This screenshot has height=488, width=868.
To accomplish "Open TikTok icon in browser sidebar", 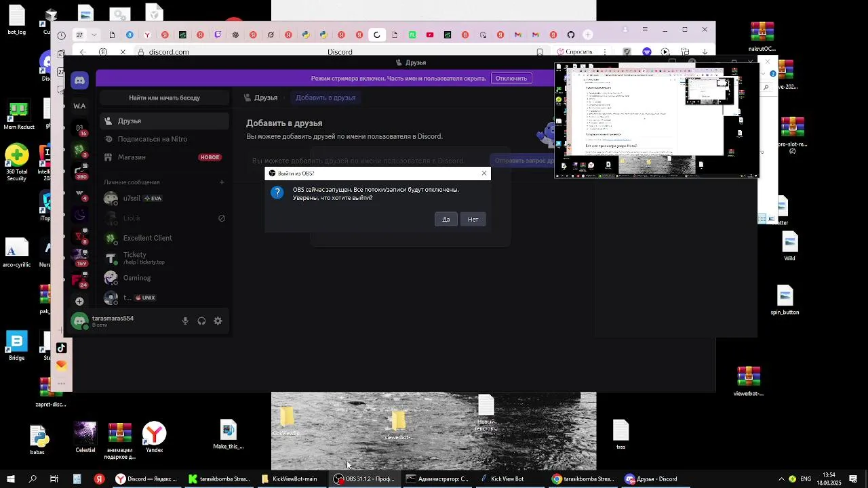I will pos(61,348).
